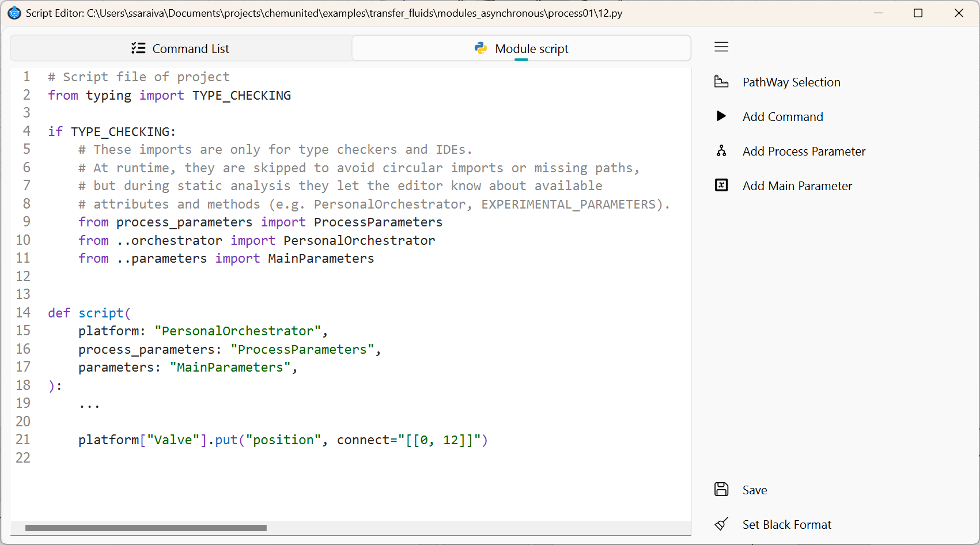Click the Add Main Parameter icon
Screen dimensions: 980x545
(x=721, y=186)
